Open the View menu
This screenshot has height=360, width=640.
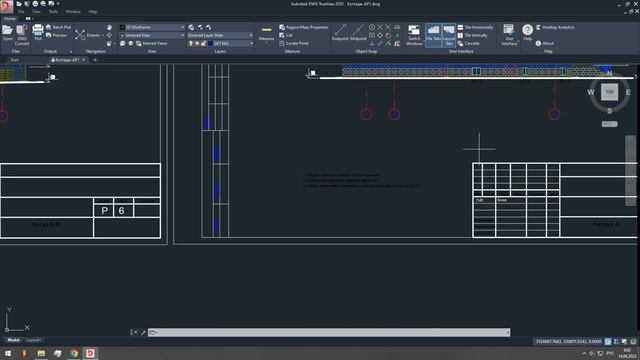click(37, 12)
